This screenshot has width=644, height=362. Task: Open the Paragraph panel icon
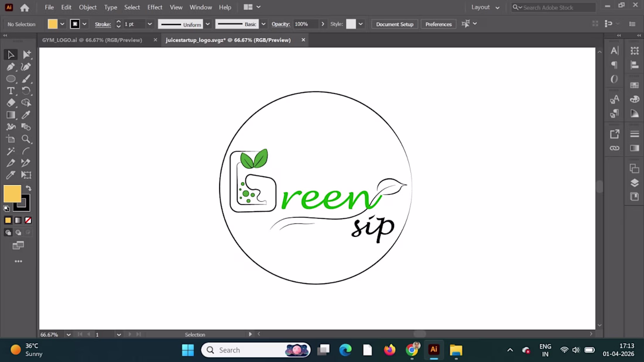click(614, 65)
